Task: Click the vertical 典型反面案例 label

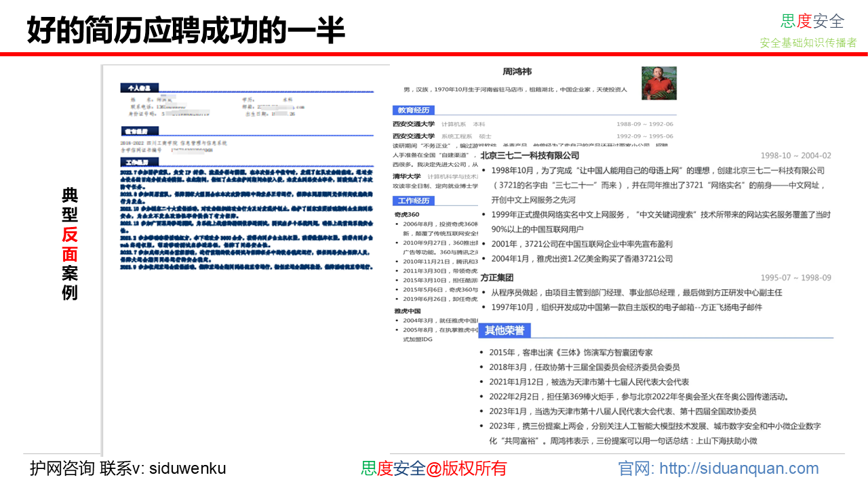Action: point(70,244)
